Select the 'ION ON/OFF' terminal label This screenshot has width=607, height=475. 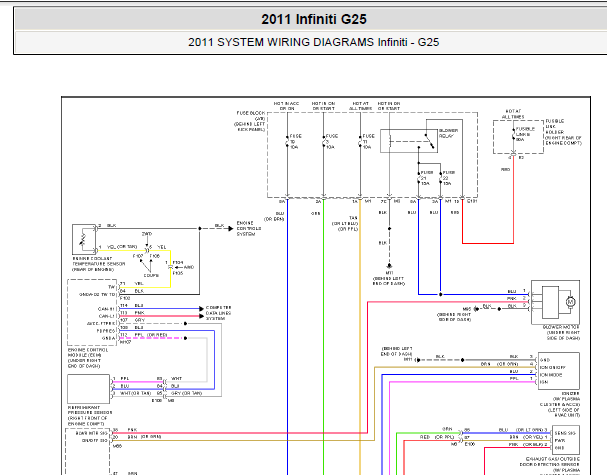click(x=553, y=367)
